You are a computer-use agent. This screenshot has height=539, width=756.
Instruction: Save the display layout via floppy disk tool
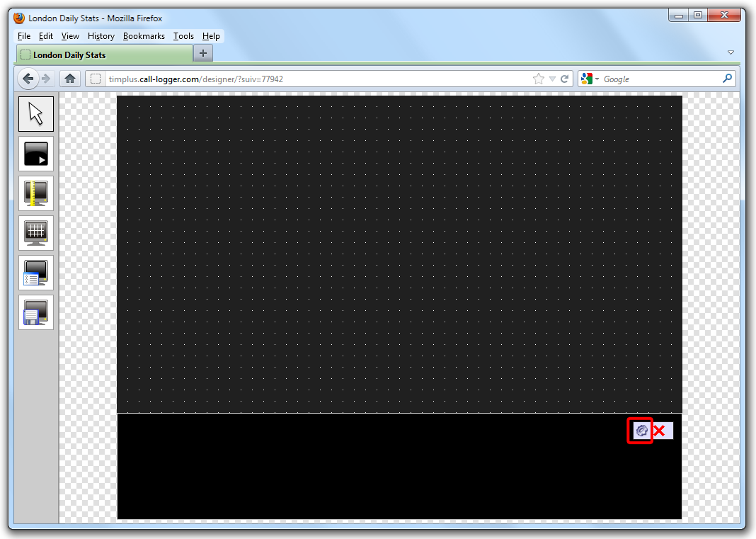tap(36, 312)
